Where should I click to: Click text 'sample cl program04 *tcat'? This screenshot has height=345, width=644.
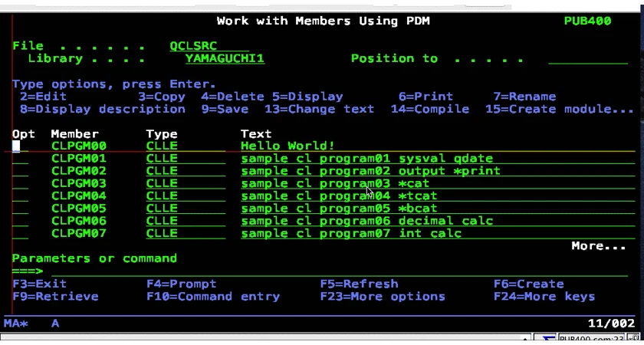click(339, 196)
